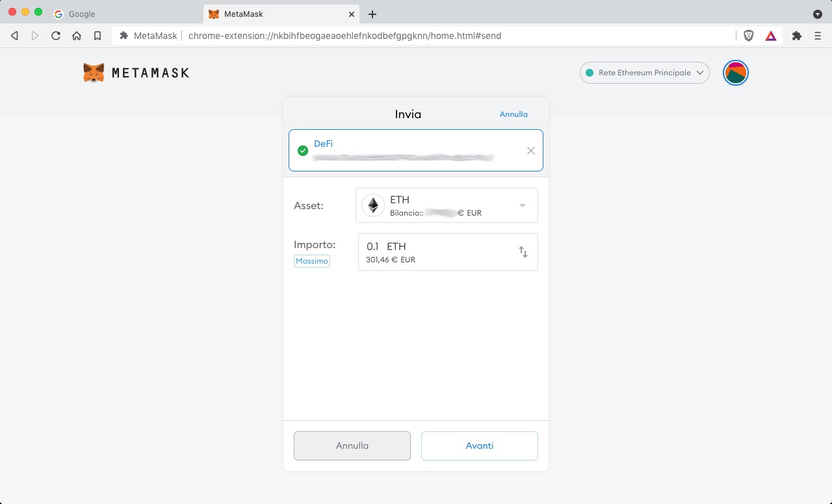Open the Rete Ethereum Principale network selector

(x=644, y=73)
